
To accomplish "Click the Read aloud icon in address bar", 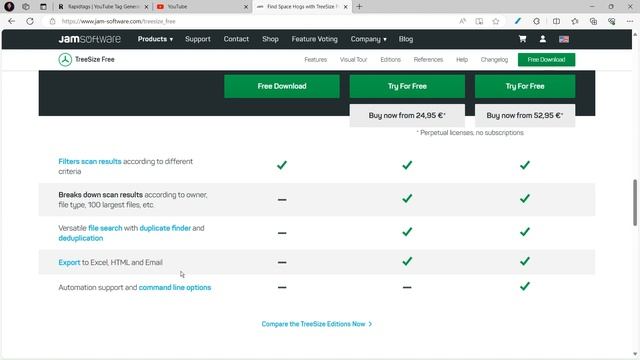I will coord(462,21).
